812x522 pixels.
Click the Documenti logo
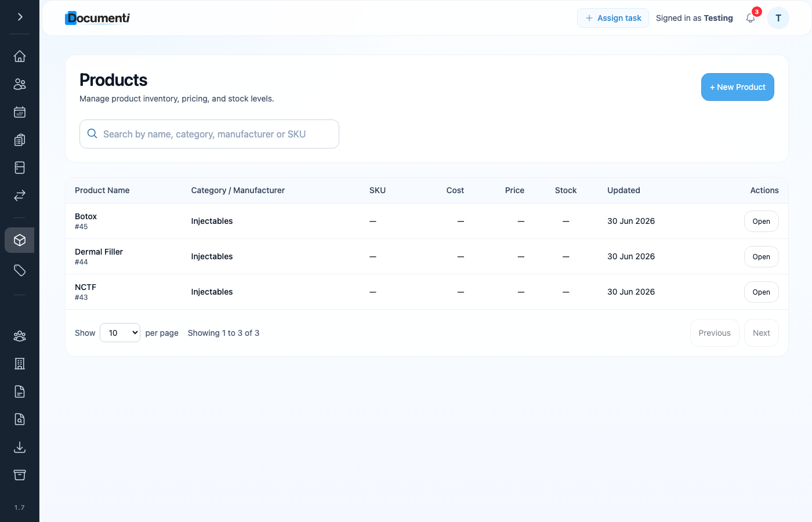[97, 18]
